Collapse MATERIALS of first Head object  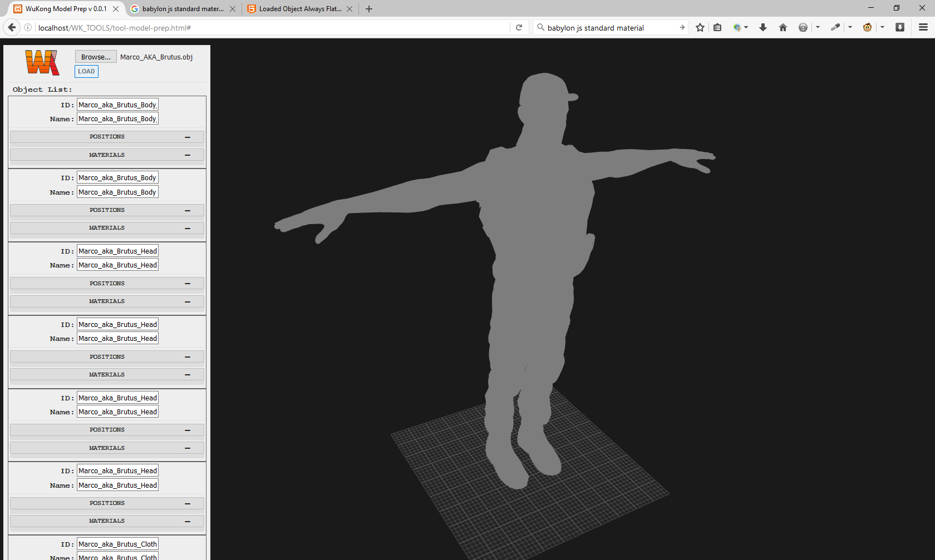pos(107,301)
